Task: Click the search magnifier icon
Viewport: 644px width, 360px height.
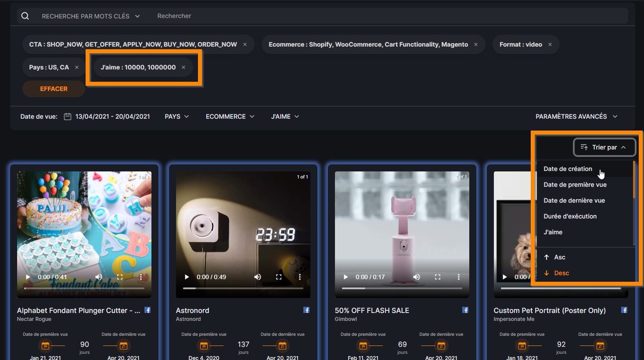Action: 25,16
